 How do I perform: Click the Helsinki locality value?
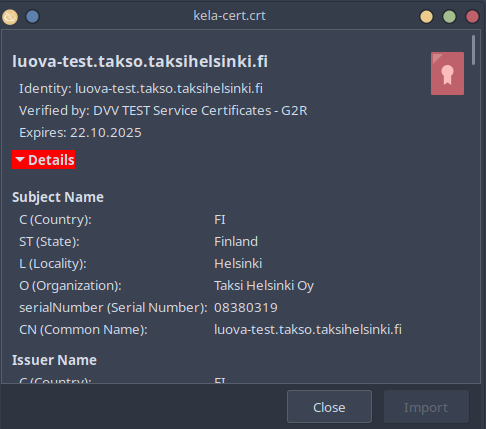pos(238,264)
